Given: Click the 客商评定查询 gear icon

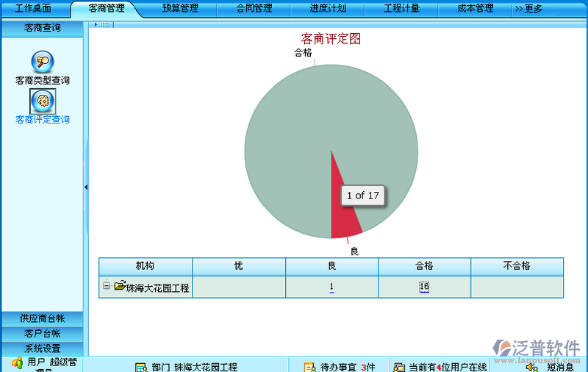Looking at the screenshot, I should click(x=42, y=100).
